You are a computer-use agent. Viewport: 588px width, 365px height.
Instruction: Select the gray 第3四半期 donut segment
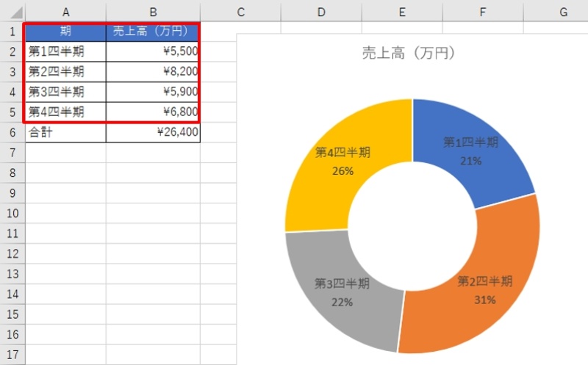(x=343, y=290)
